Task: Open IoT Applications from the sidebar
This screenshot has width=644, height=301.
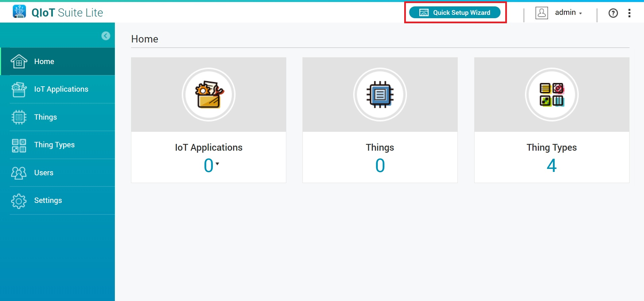Action: [61, 89]
